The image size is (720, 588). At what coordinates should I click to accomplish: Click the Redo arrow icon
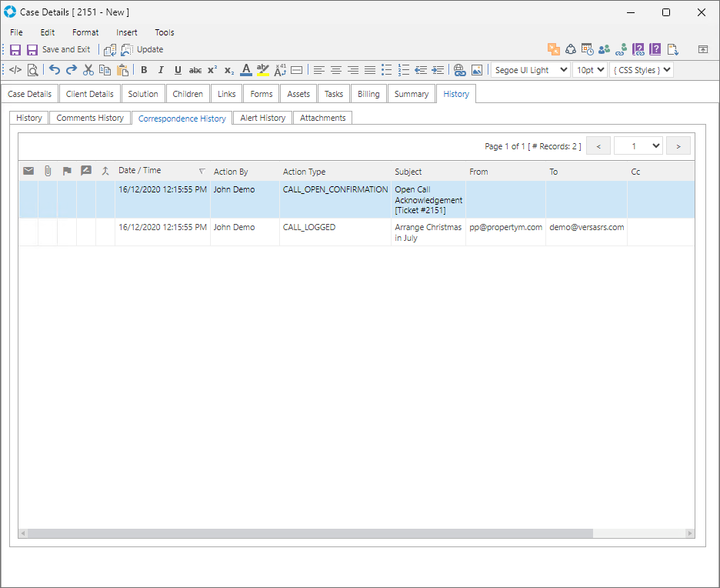[72, 70]
